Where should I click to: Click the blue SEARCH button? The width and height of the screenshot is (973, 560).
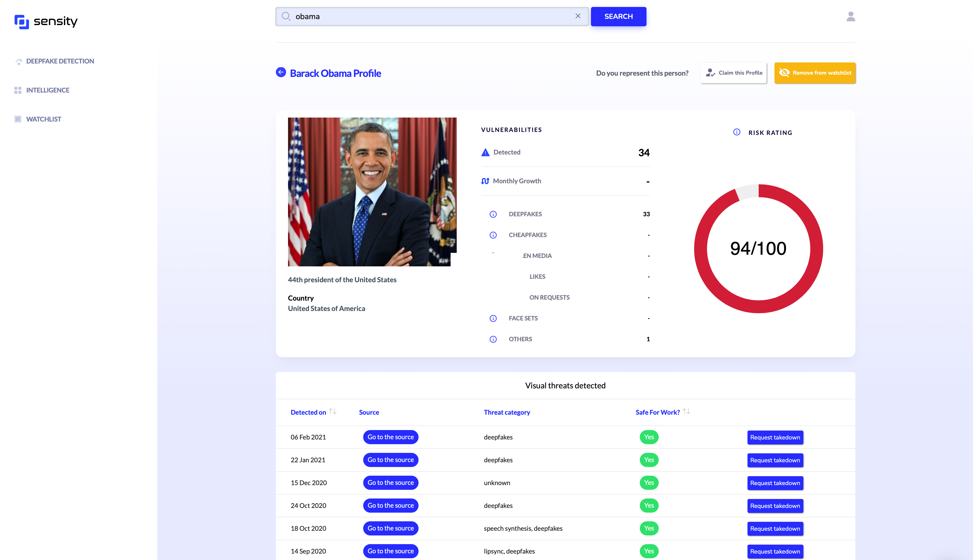tap(618, 17)
